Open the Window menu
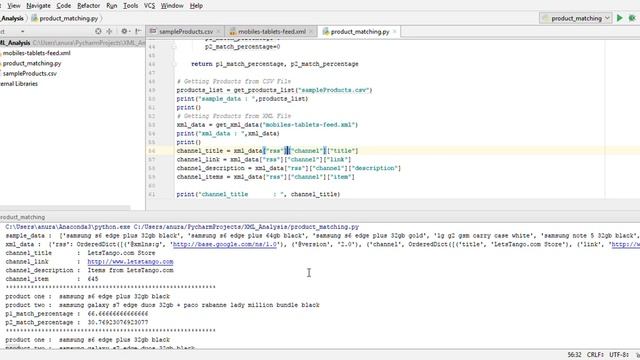Viewport: 640px width, 360px height. pos(172,6)
